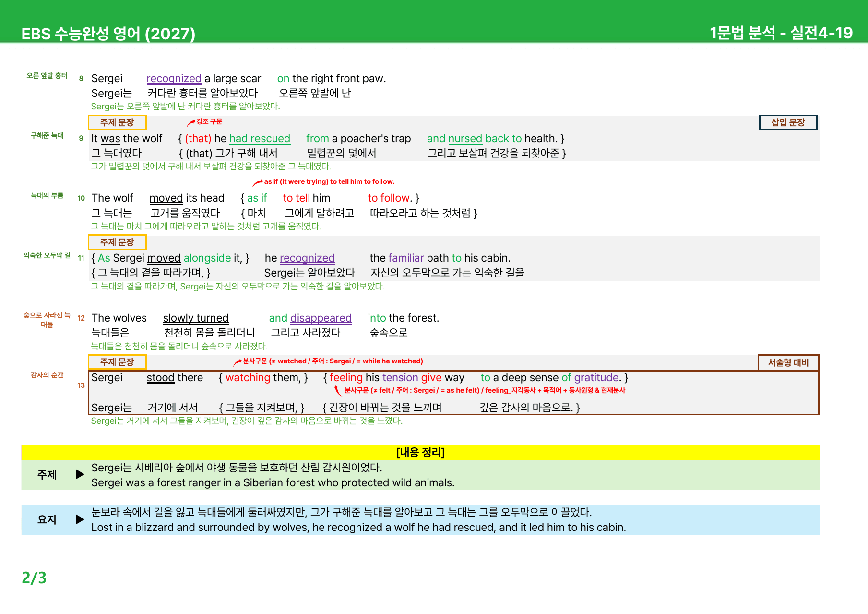Screen dimensions: 868x614
Task: Click the '서술형 대비' tag box
Action: tap(788, 362)
